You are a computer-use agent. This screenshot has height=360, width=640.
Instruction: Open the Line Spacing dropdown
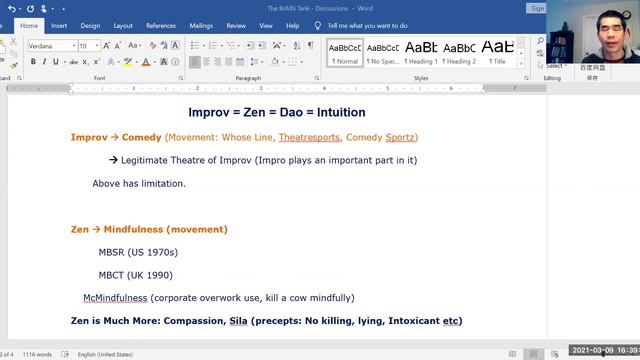pos(256,62)
